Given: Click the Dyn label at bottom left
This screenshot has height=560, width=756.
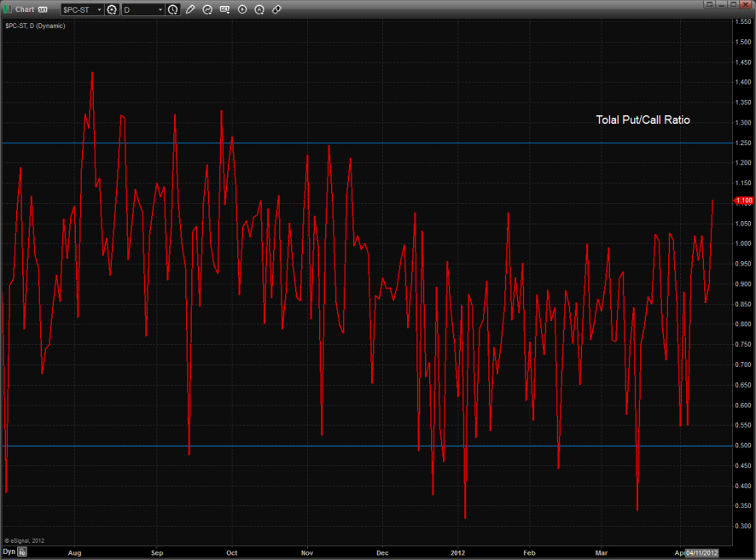Looking at the screenshot, I should click(9, 552).
